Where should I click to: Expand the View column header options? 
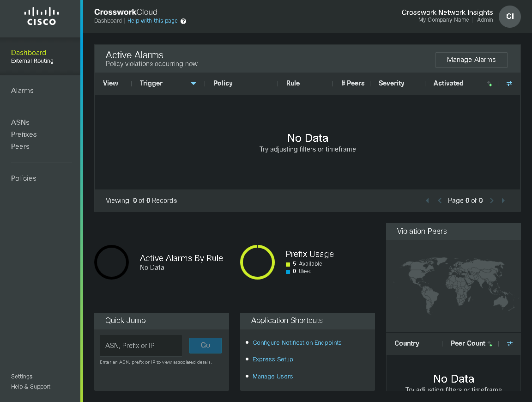[110, 83]
